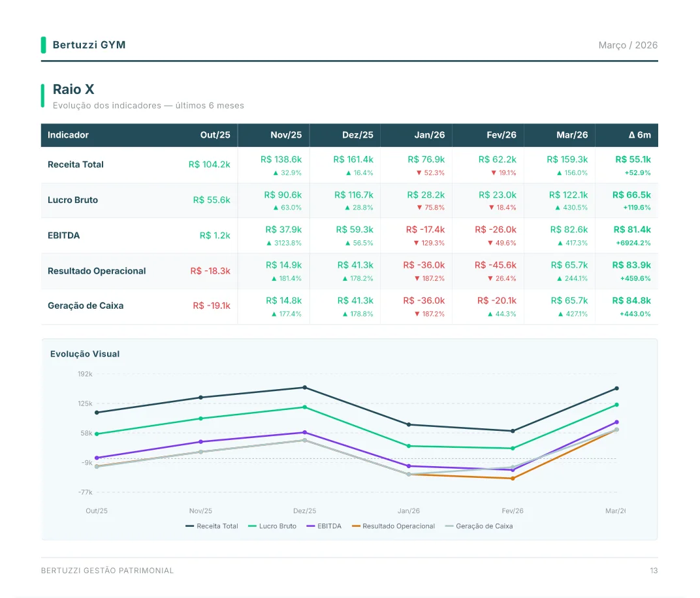Image resolution: width=700 pixels, height=598 pixels.
Task: Click the page number 13
Action: [x=654, y=571]
